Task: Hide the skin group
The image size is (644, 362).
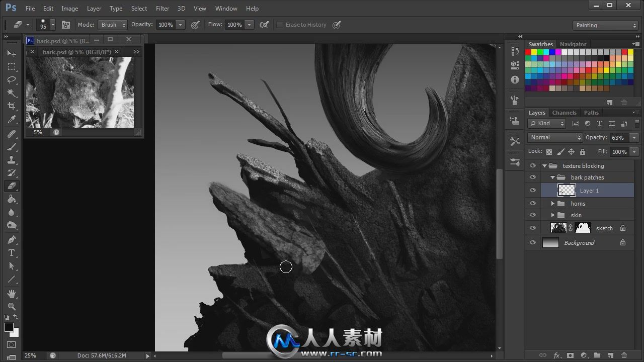Action: click(533, 215)
